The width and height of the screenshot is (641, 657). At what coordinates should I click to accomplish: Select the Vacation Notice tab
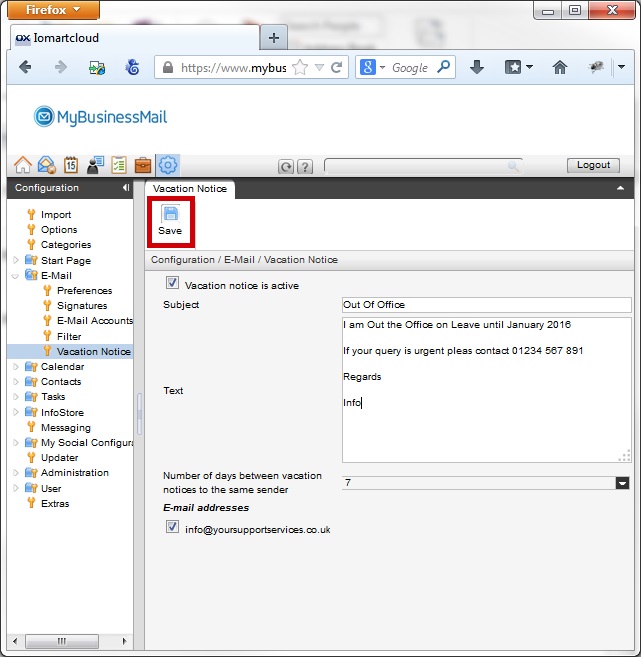[x=190, y=188]
